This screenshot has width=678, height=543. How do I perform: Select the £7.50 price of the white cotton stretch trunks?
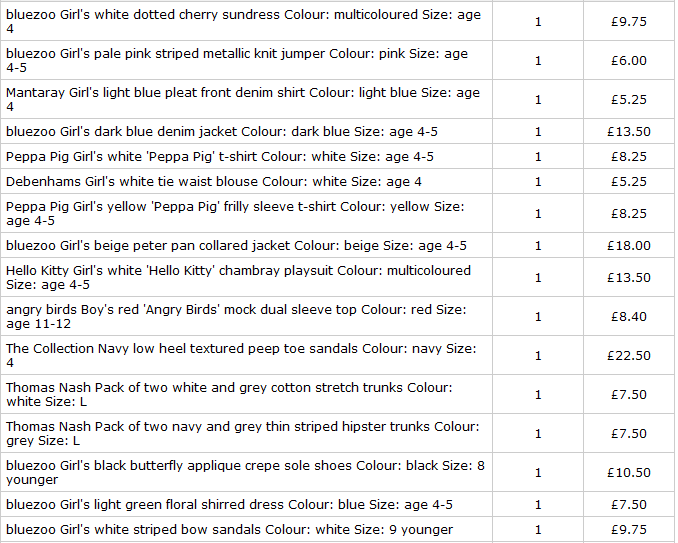(629, 394)
